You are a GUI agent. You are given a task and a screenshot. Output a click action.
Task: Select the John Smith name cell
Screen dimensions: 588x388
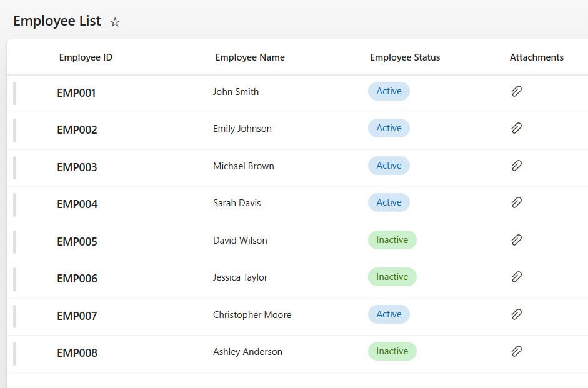coord(236,92)
